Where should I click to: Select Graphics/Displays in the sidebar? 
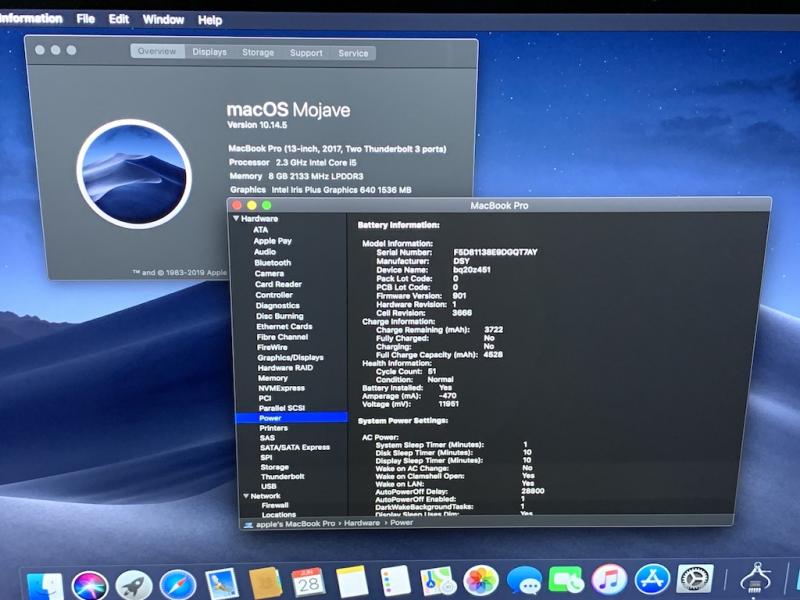point(290,358)
